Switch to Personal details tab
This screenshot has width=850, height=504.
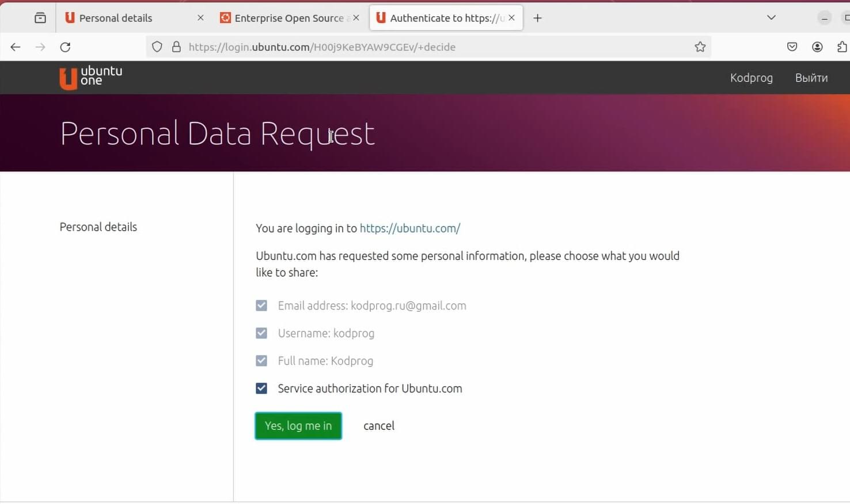coord(133,18)
